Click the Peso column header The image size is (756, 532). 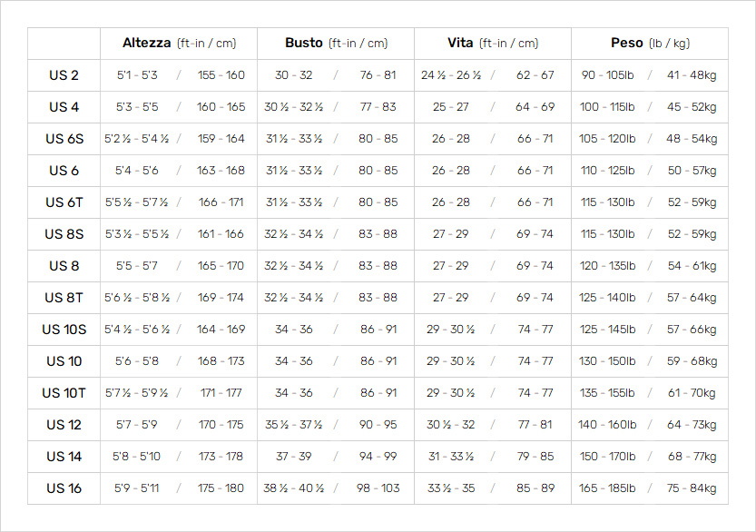coord(650,44)
